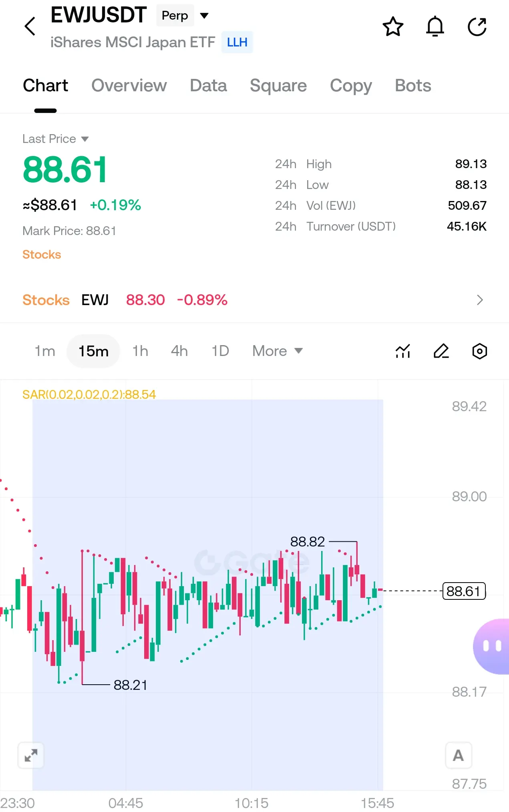Image resolution: width=509 pixels, height=812 pixels.
Task: Tap the Mark Price: 88.61 text
Action: [69, 231]
